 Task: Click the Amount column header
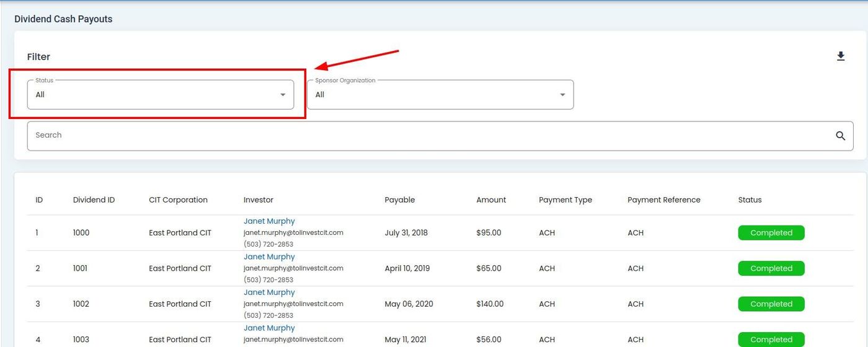(491, 200)
